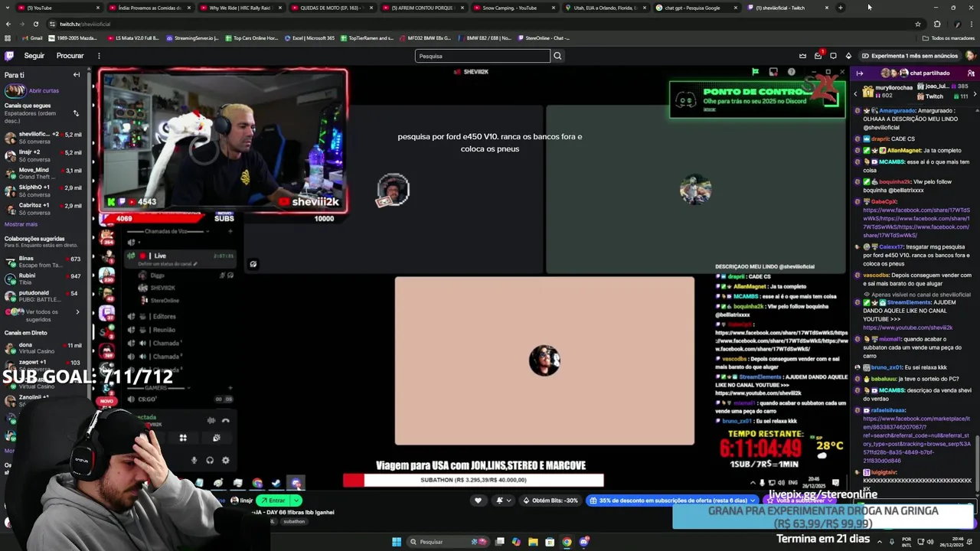Expand Ver todos os sugeridos chevron

pyautogui.click(x=77, y=312)
